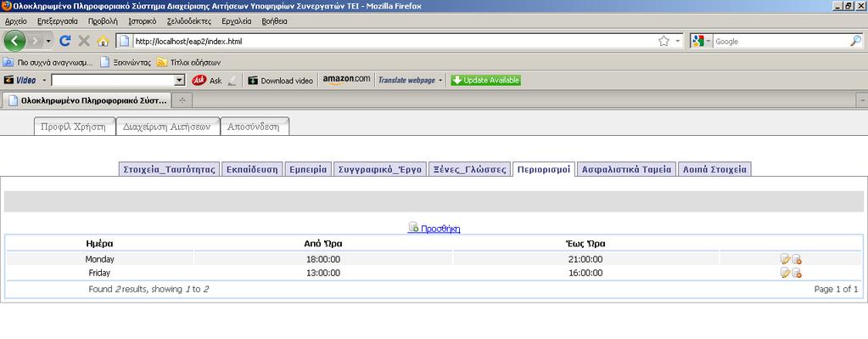The image size is (868, 339).
Task: Click the Google search box
Action: point(781,41)
